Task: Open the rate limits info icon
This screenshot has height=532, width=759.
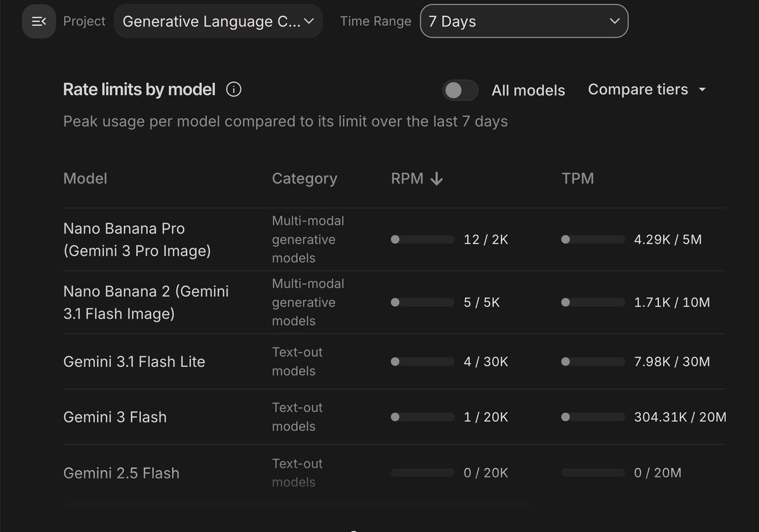Action: pos(233,90)
